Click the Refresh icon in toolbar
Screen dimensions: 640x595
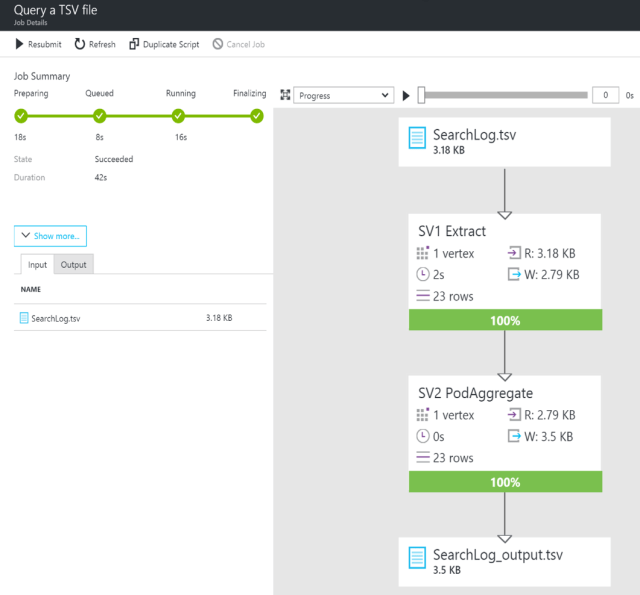80,44
